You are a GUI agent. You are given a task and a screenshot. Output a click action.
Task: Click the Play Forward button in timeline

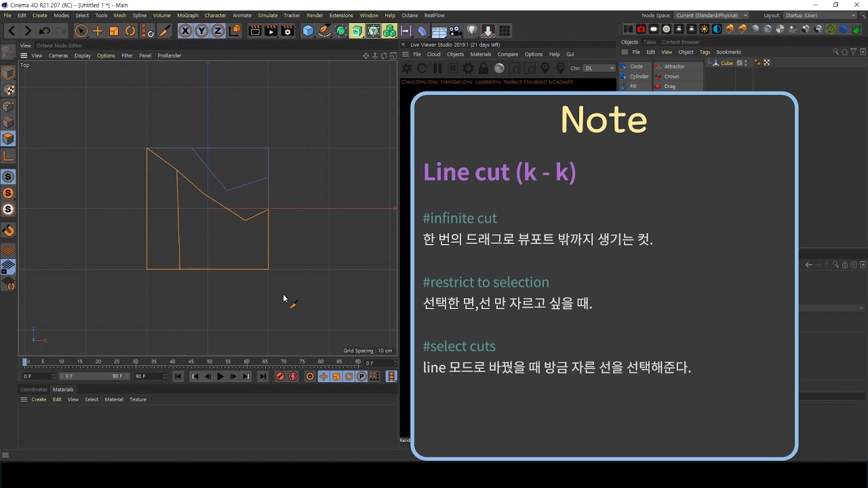pos(220,377)
